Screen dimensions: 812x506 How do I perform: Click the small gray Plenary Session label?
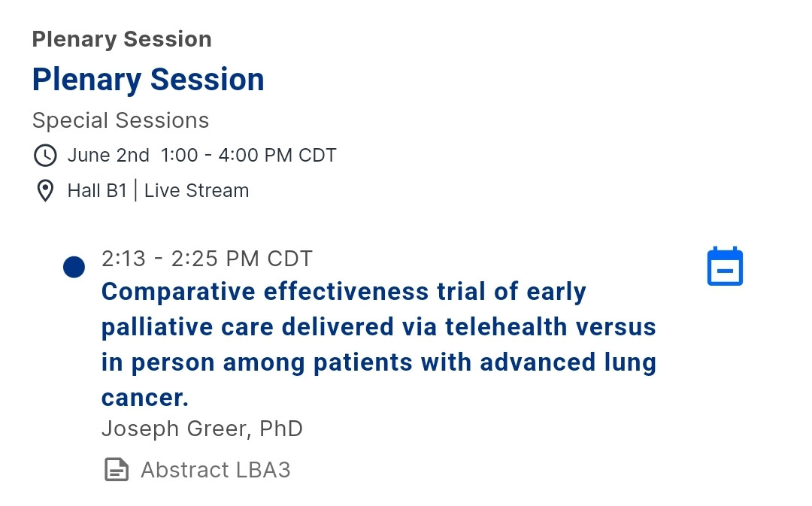pyautogui.click(x=122, y=39)
